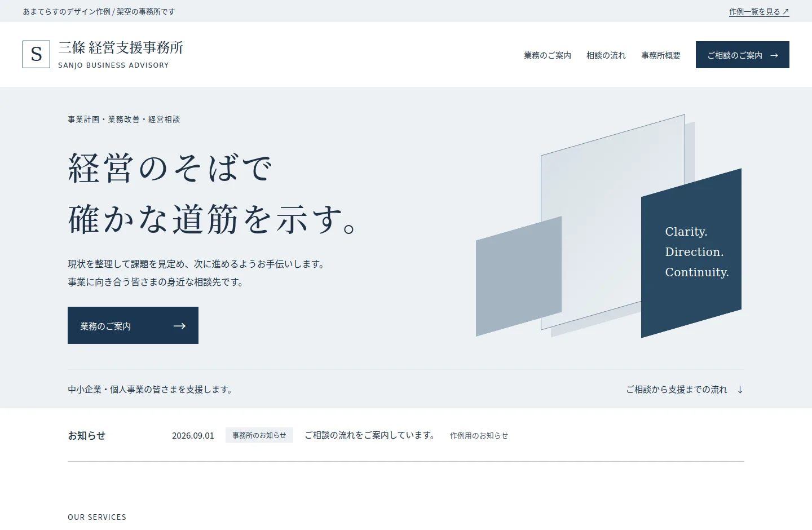
Task: Click OUR SERVICES label
Action: (97, 517)
